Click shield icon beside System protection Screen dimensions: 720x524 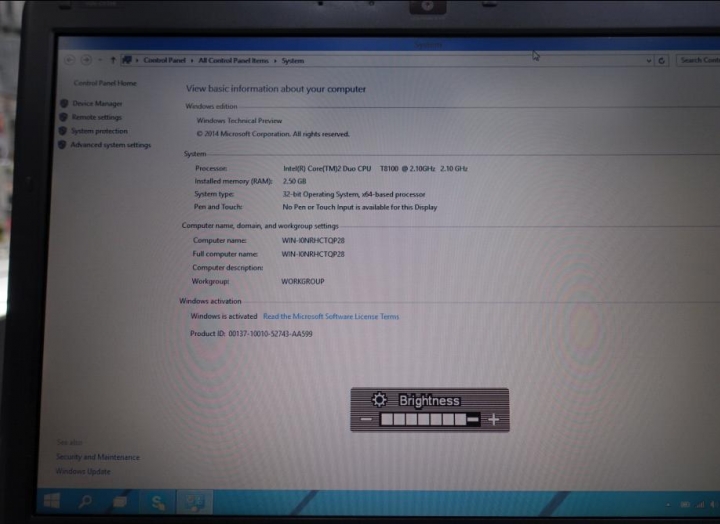click(62, 131)
